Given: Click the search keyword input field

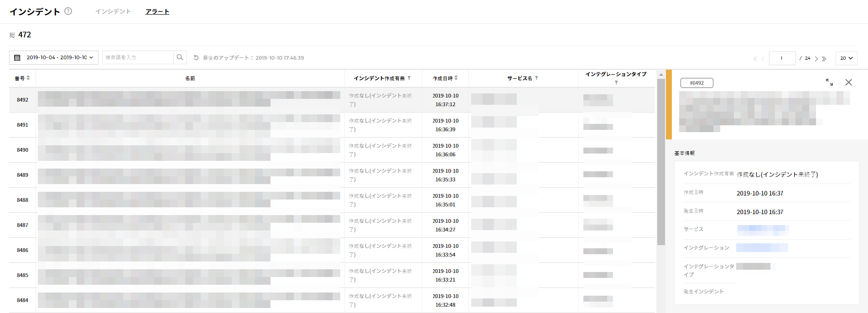Looking at the screenshot, I should (138, 57).
